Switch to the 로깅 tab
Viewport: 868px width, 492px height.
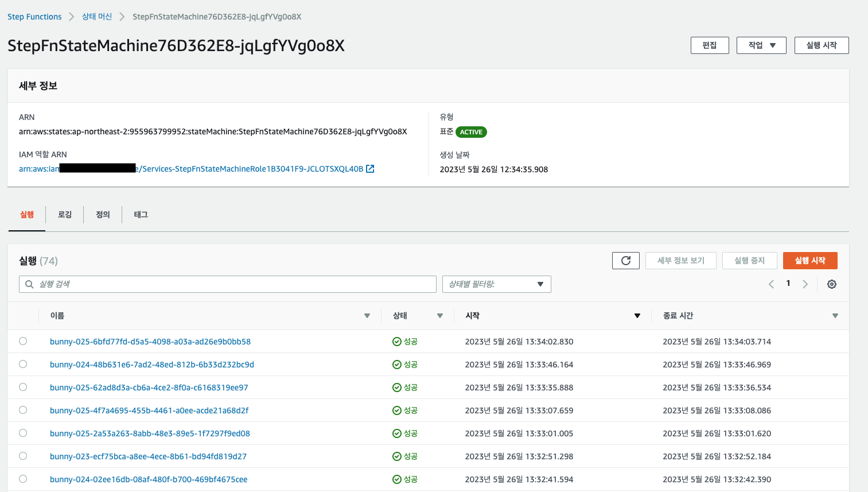click(x=65, y=215)
